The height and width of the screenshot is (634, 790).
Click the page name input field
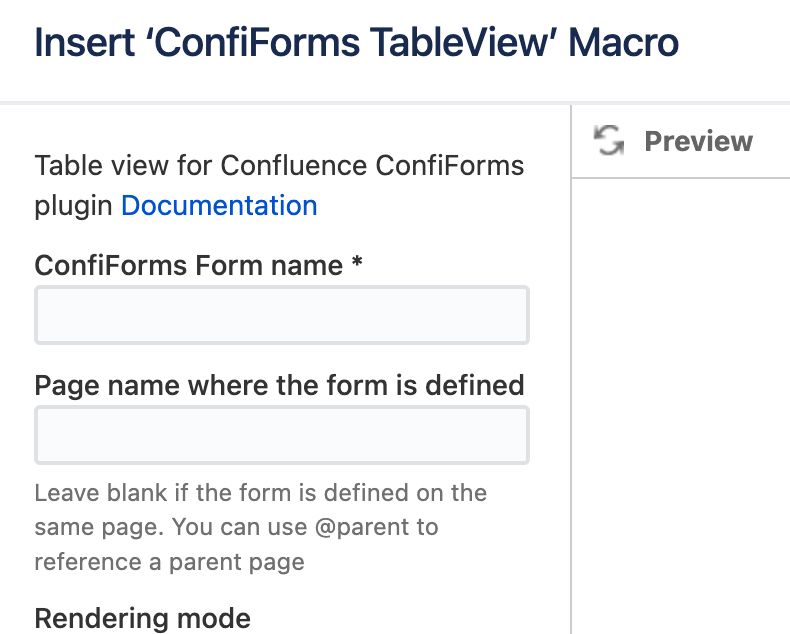point(281,435)
